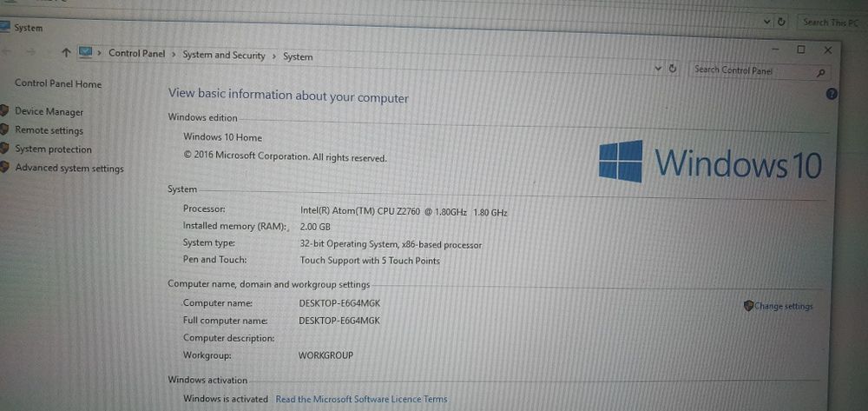Click the shield icon beside Device Manager

3,110
